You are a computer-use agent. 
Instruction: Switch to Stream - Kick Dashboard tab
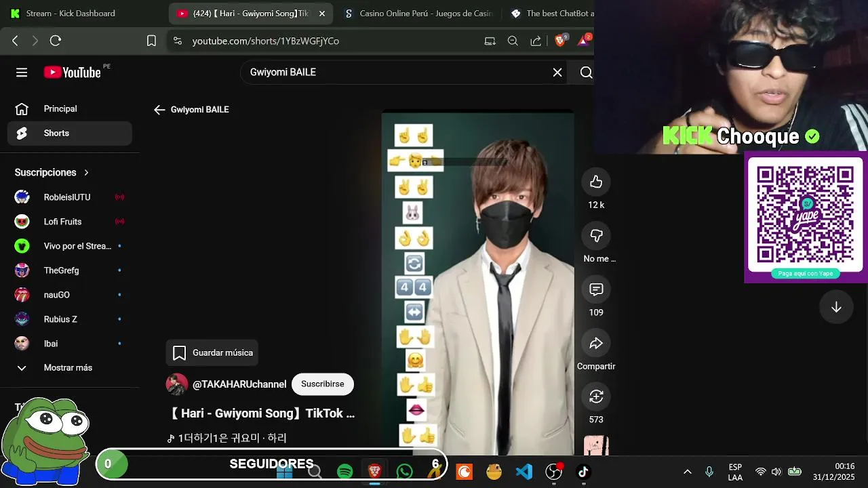click(x=71, y=14)
